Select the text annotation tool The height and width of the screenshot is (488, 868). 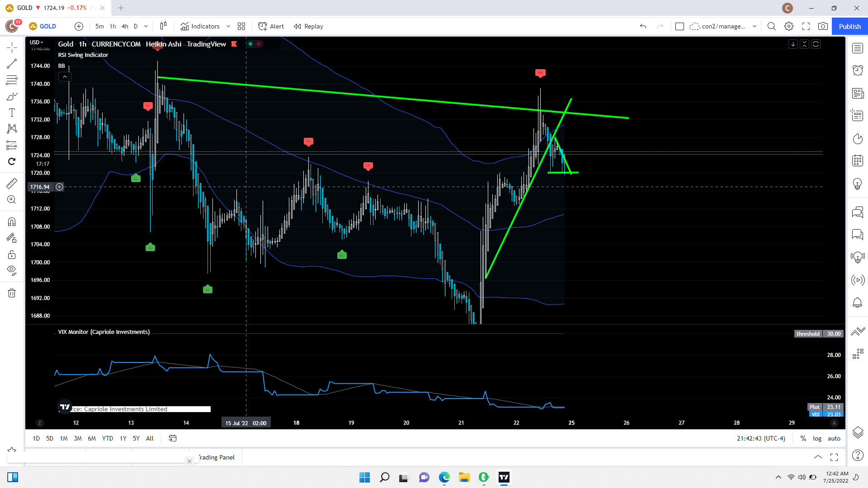click(12, 113)
